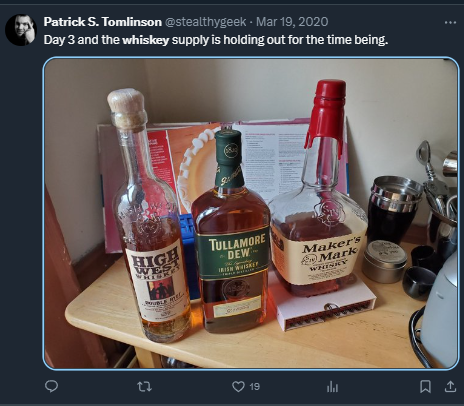Screen dimensions: 464x406
Task: Open photo at the steel cocktail shaker
Action: click(x=394, y=208)
